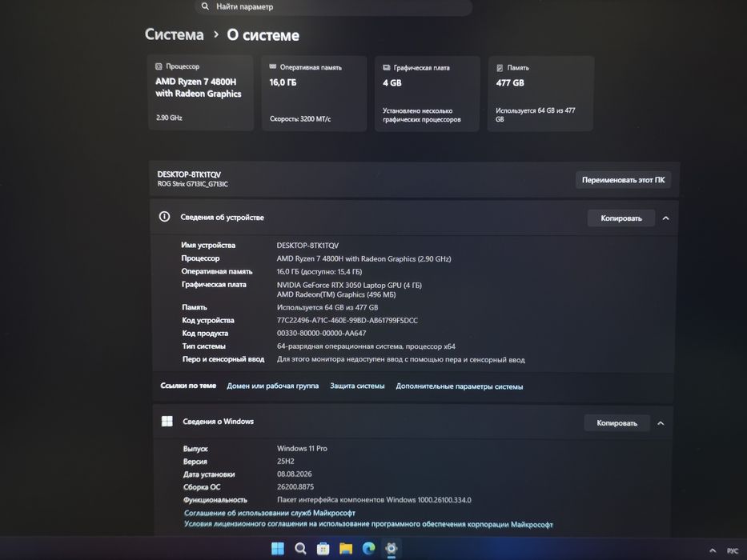Image resolution: width=747 pixels, height=560 pixels.
Task: Copy Windows info with lower Копировать button
Action: 617,423
